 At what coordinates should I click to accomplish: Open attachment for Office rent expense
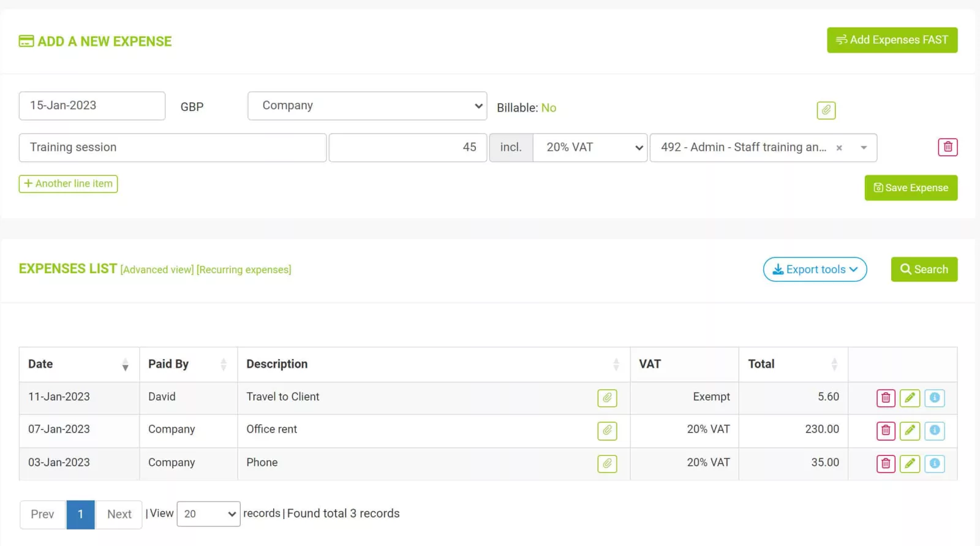607,430
